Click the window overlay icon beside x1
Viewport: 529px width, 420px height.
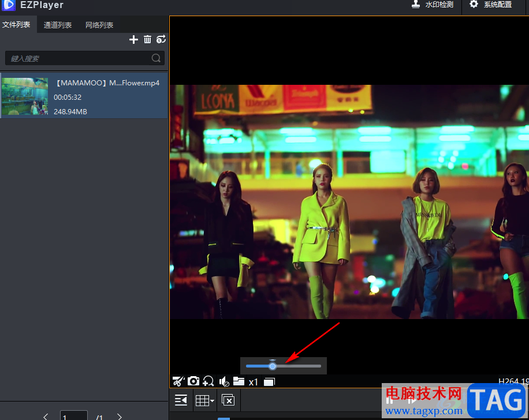(269, 382)
